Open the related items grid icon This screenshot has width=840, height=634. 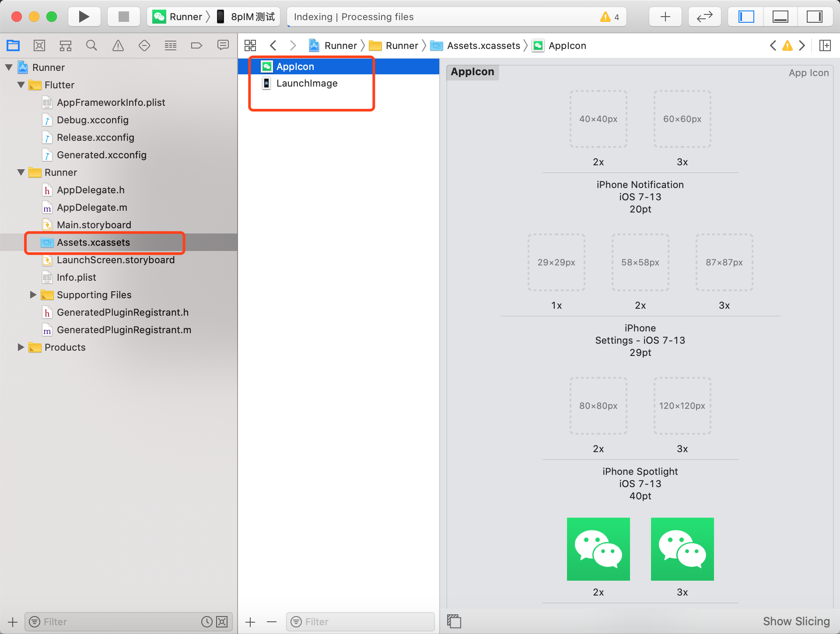250,45
